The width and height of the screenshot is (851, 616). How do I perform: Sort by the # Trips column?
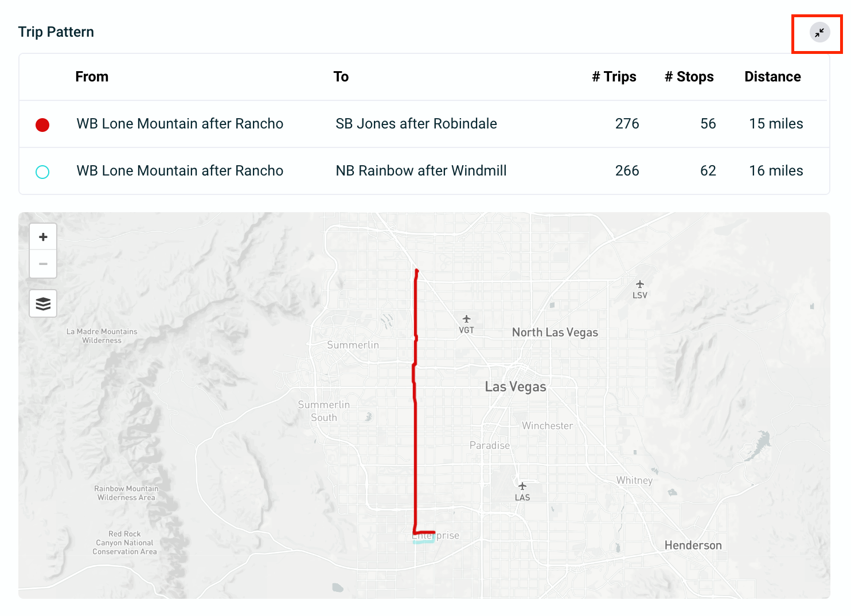[x=614, y=77]
